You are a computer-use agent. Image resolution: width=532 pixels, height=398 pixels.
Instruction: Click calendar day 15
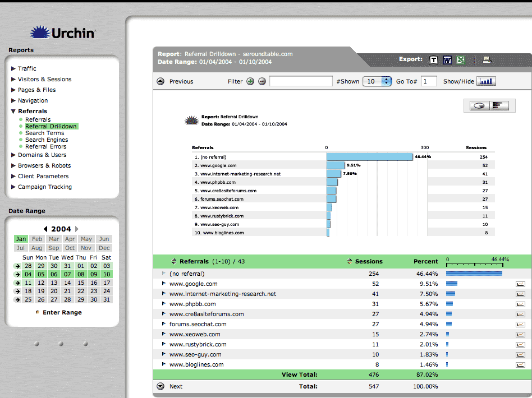(x=81, y=283)
